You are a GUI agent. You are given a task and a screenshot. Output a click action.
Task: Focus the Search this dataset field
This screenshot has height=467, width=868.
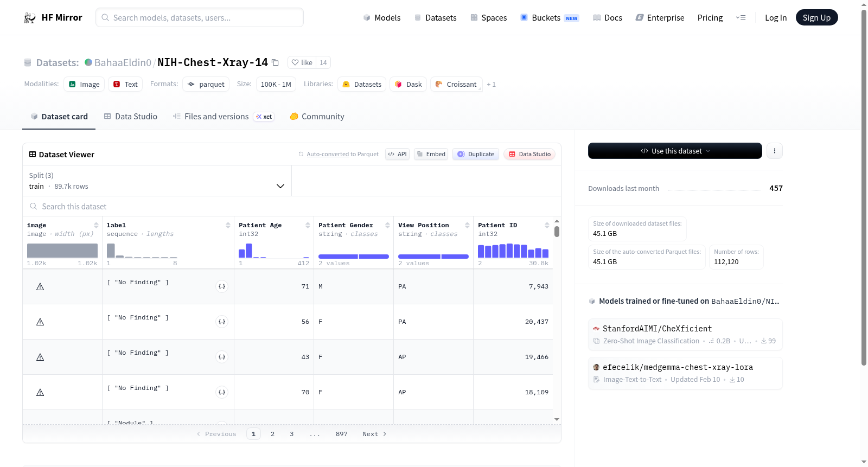pos(292,207)
